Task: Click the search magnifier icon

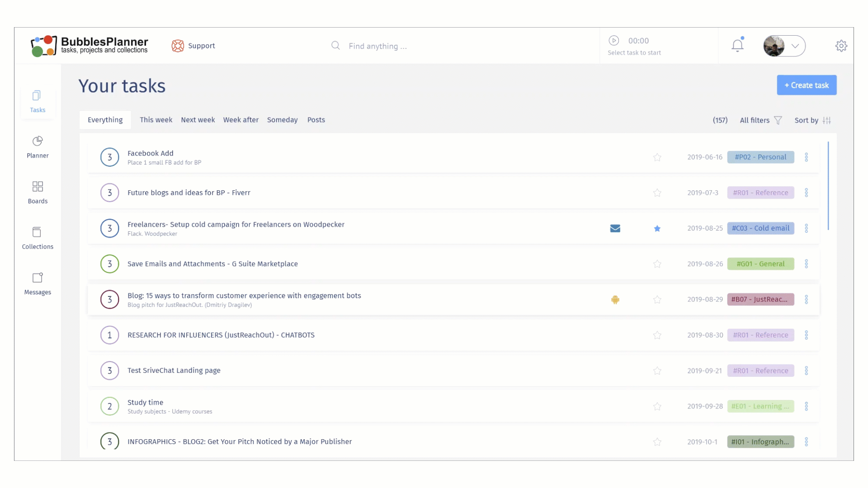Action: [x=335, y=46]
